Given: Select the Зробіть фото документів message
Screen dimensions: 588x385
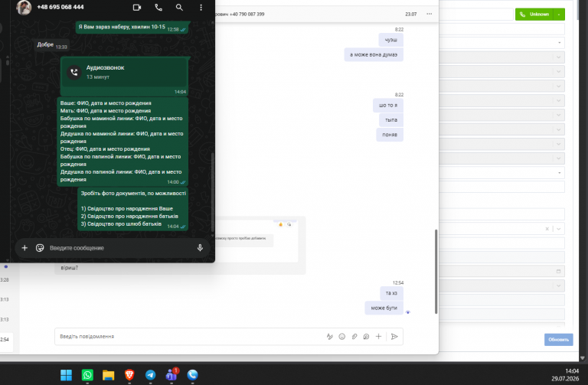Looking at the screenshot, I should coord(132,209).
